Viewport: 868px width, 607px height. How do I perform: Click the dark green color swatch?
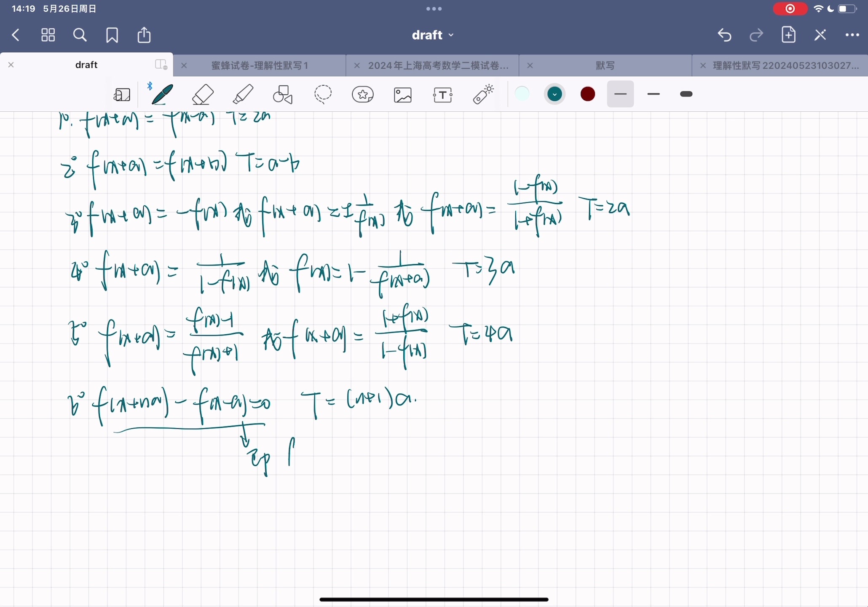coord(554,94)
